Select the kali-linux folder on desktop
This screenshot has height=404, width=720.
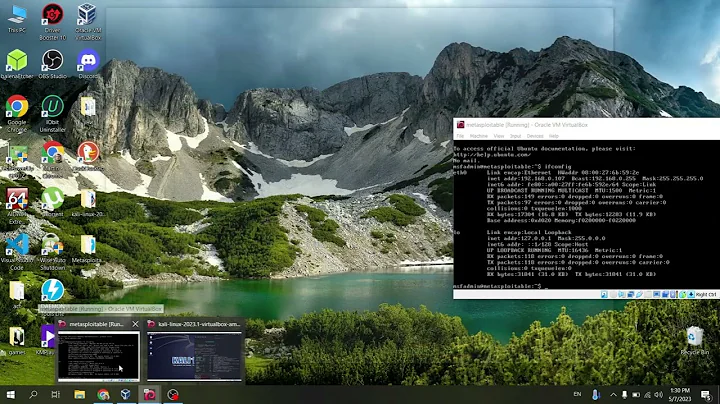pyautogui.click(x=88, y=202)
